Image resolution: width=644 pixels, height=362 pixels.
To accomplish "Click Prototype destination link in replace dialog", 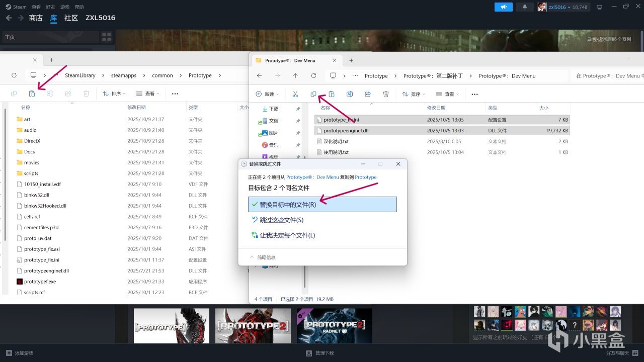I will click(x=366, y=177).
